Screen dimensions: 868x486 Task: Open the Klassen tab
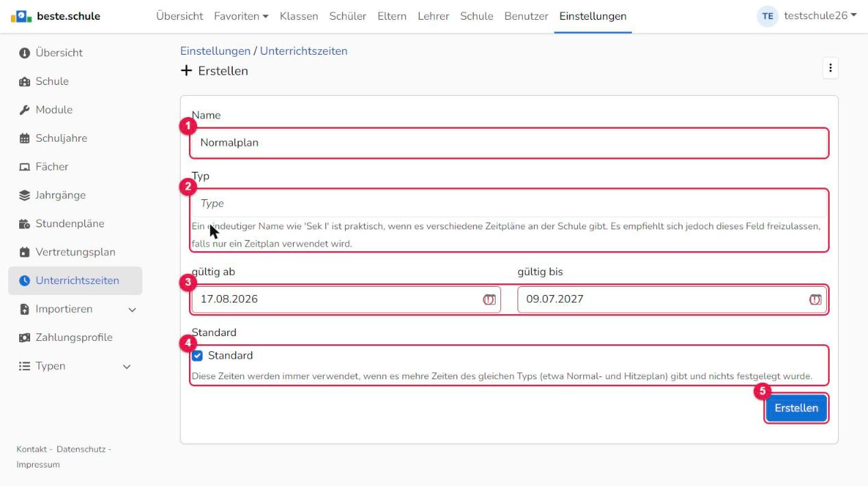(x=298, y=16)
